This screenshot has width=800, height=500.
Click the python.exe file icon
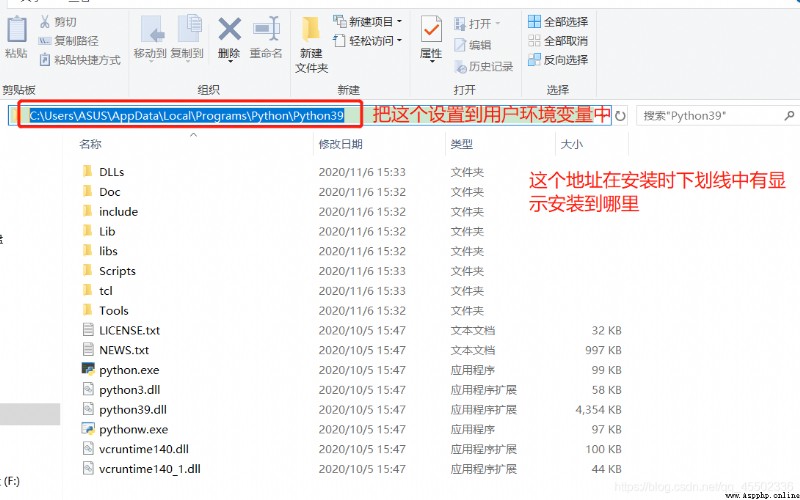click(88, 369)
